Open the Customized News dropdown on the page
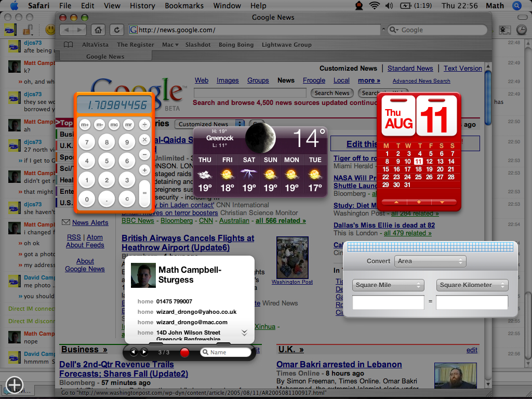The height and width of the screenshot is (399, 532). point(209,124)
